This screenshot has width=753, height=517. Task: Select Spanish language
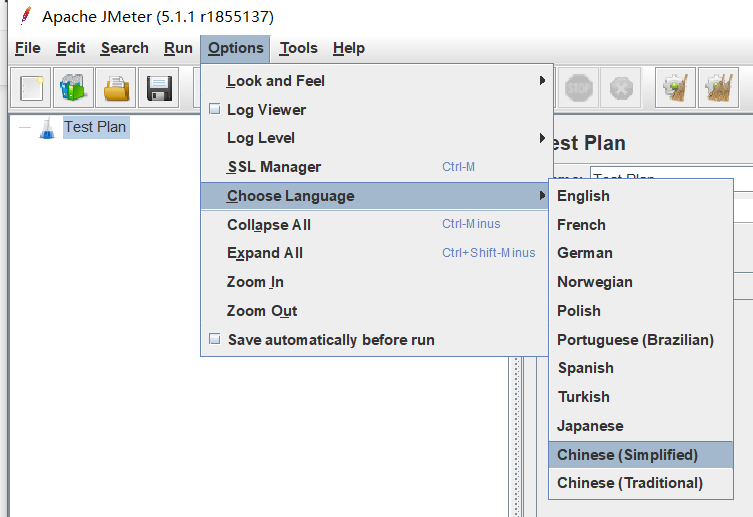coord(641,368)
